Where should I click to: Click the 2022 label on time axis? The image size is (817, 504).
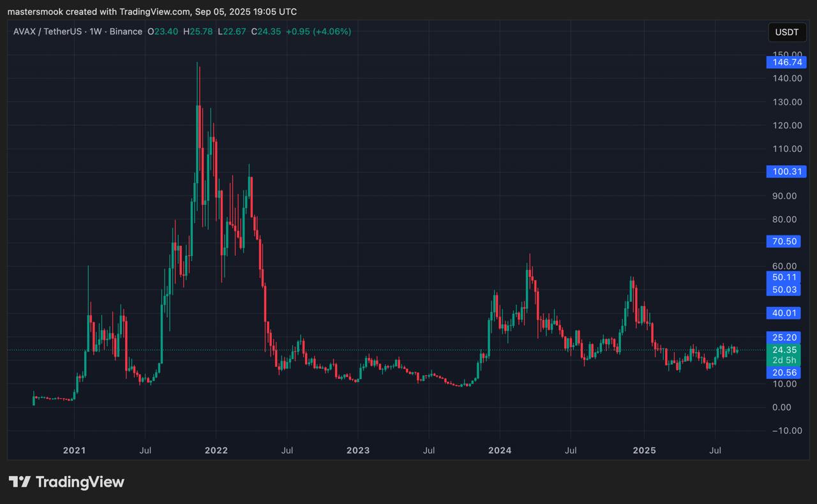pos(216,450)
